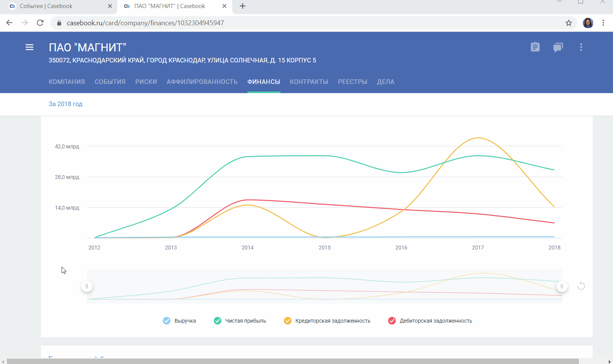Click the 14,0 млрд axis value
This screenshot has height=364, width=613.
click(67, 208)
